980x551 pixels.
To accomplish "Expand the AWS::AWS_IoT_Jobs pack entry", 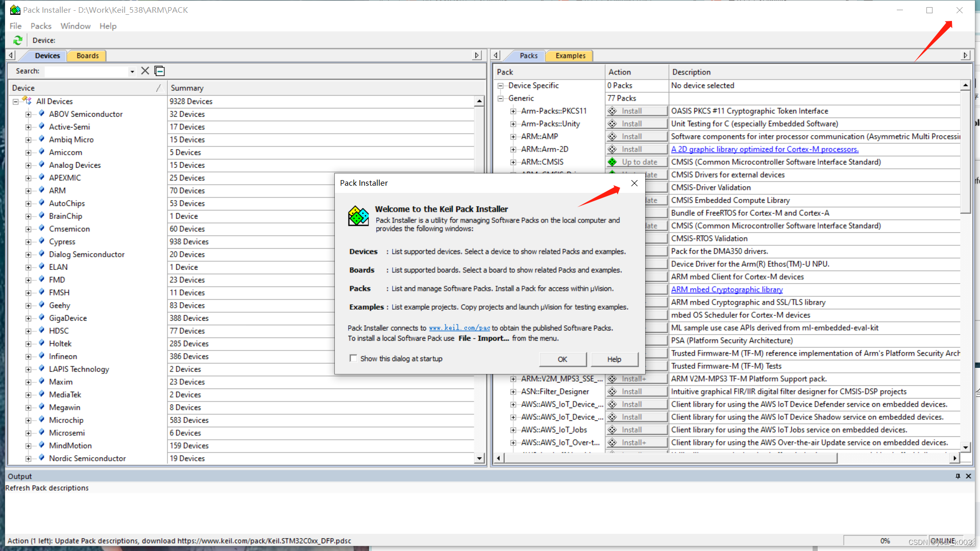I will coord(513,430).
